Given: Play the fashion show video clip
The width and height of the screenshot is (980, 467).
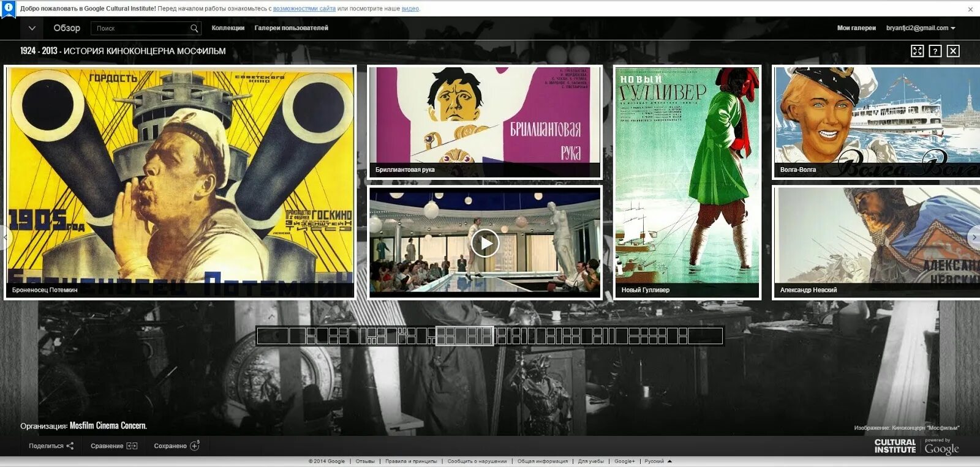Looking at the screenshot, I should point(485,243).
